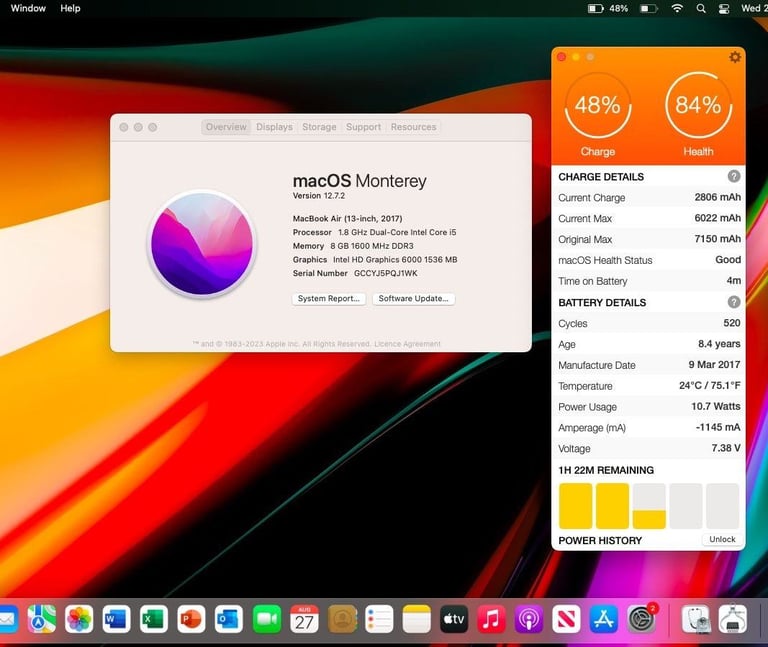Click Manufacture Date 9 Mar 2017

coord(714,364)
